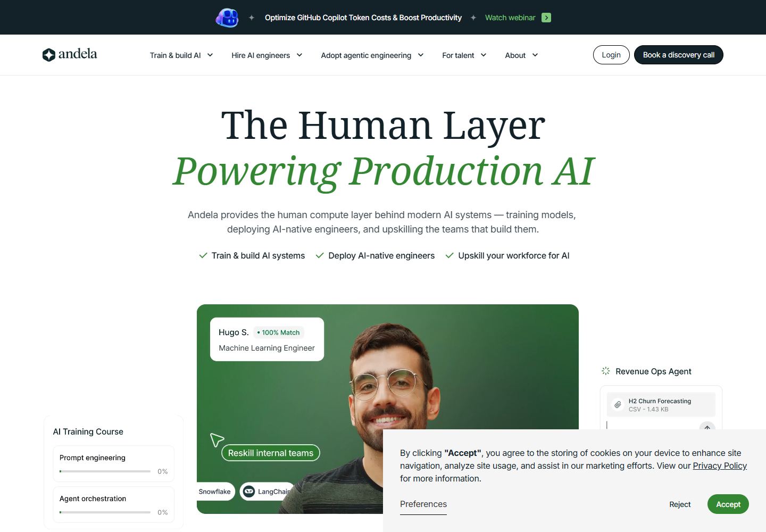Open the Hire AI engineers menu
The width and height of the screenshot is (766, 532).
(267, 55)
